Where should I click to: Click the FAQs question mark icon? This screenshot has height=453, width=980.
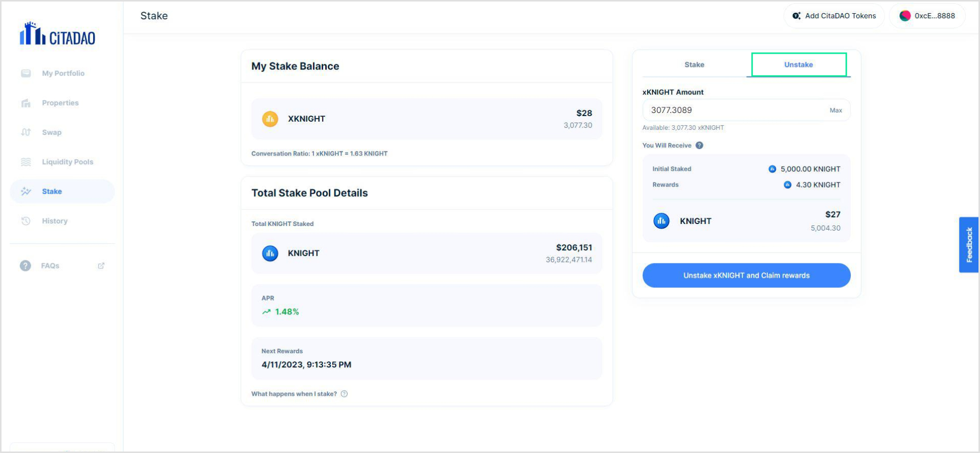coord(25,266)
